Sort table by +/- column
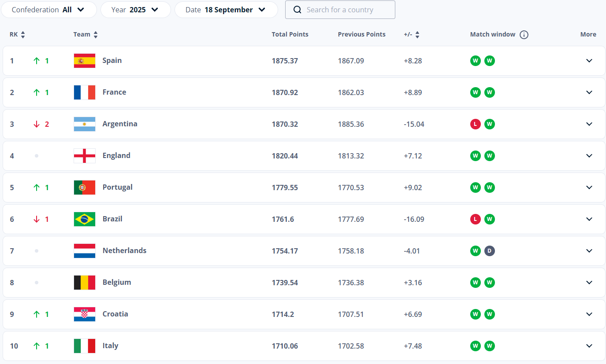 click(417, 35)
